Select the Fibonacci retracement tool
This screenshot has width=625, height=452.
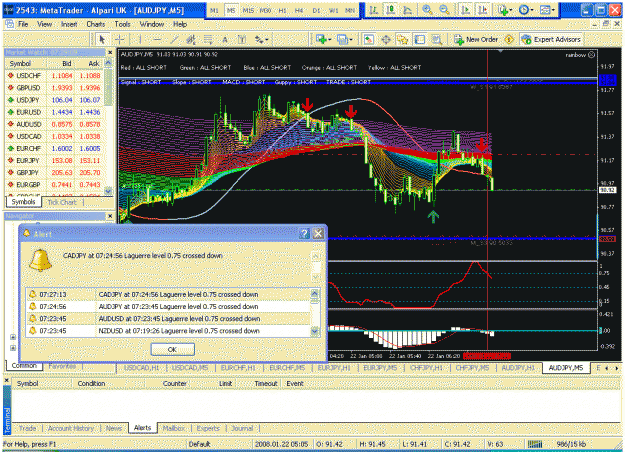(x=208, y=39)
